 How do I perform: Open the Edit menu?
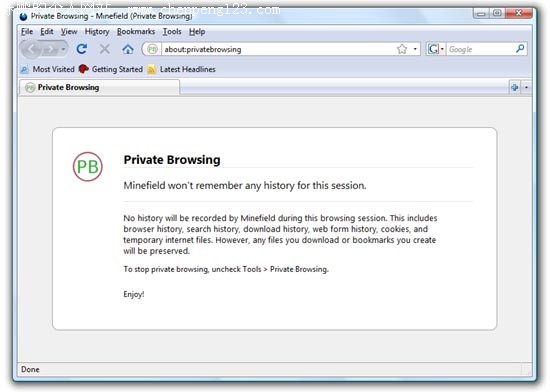[47, 32]
